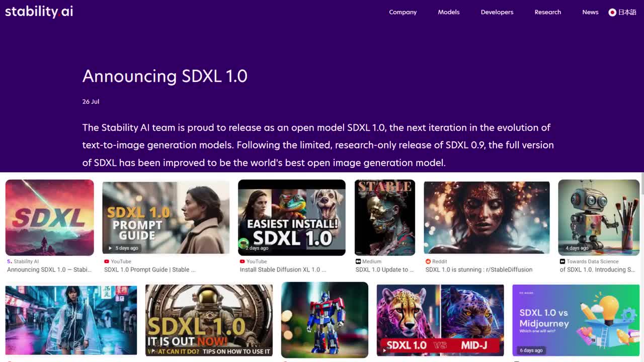Open 'Announcing SDXL 1.0 — Stabi...' result link
This screenshot has width=644, height=362.
(x=49, y=269)
